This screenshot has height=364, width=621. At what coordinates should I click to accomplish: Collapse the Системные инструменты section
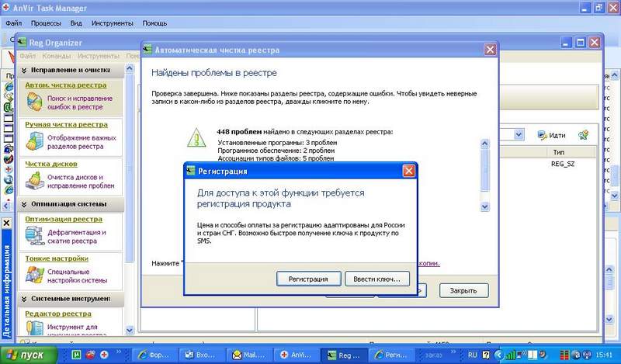pyautogui.click(x=24, y=299)
